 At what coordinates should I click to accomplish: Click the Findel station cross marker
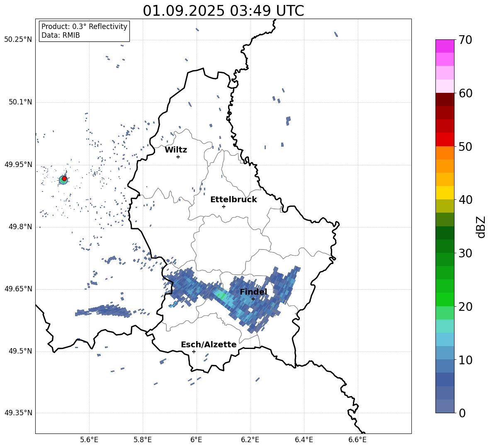(253, 299)
